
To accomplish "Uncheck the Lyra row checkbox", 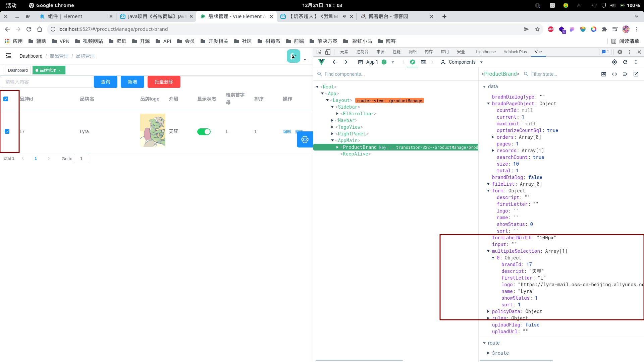I will pos(7,131).
